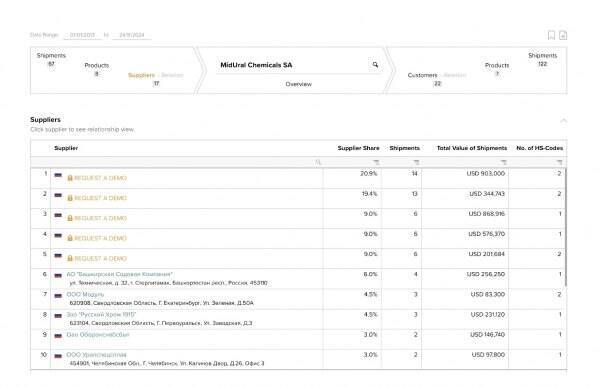Click Request a Demo link in row 1

point(100,178)
